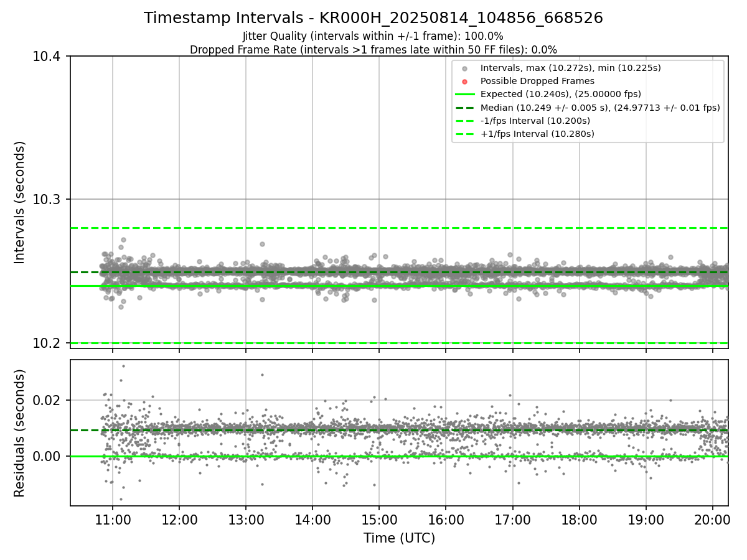Click the x-axis tick label '19:00'
The height and width of the screenshot is (560, 747).
tap(646, 519)
